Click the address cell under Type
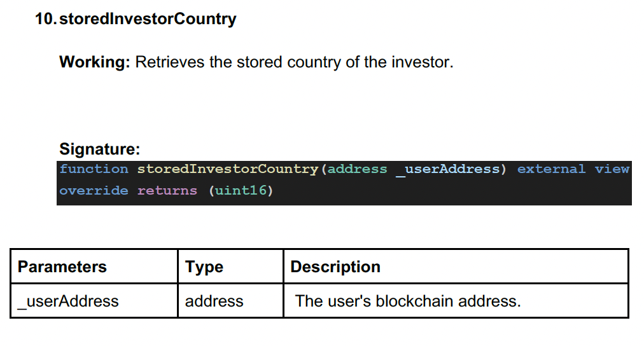Image resolution: width=644 pixels, height=346 pixels. tap(214, 301)
